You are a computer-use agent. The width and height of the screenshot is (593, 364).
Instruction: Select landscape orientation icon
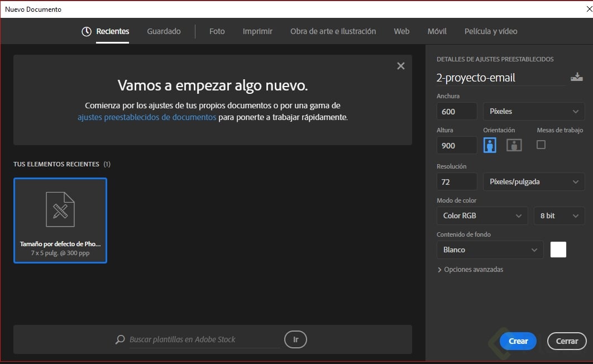tap(513, 145)
